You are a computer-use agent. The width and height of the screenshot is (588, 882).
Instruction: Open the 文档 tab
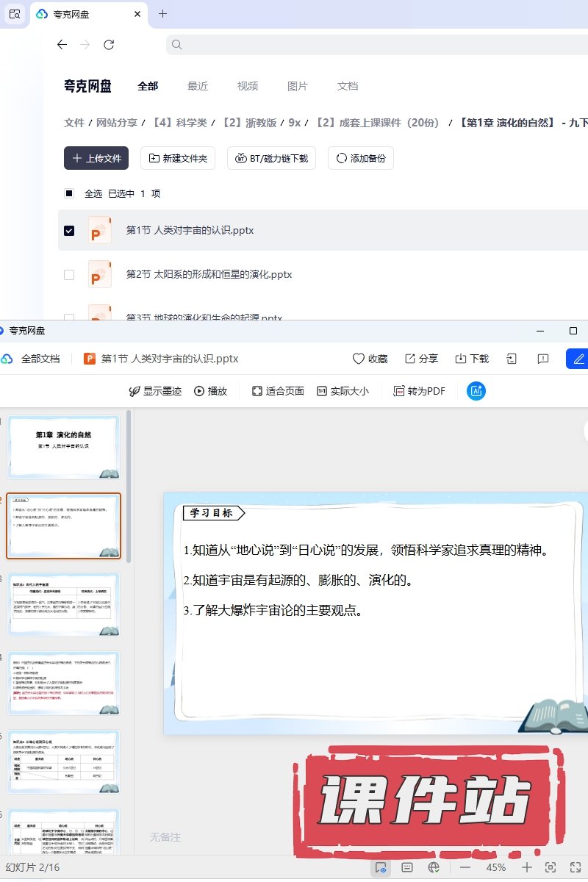[x=348, y=86]
